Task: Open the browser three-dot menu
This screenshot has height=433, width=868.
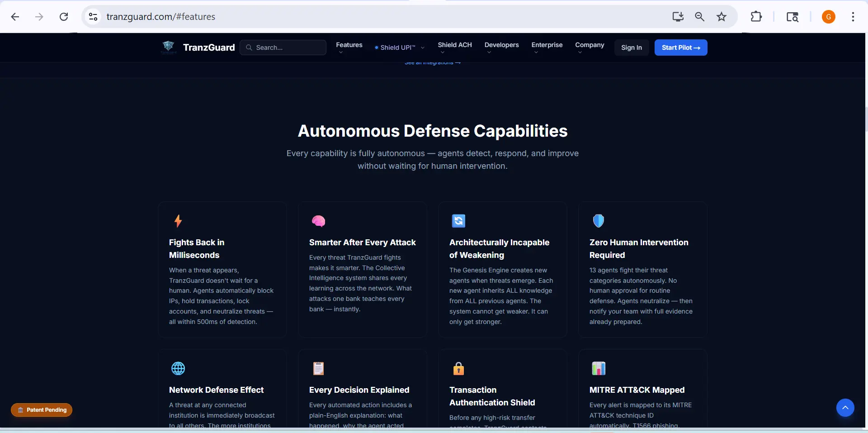Action: (853, 17)
